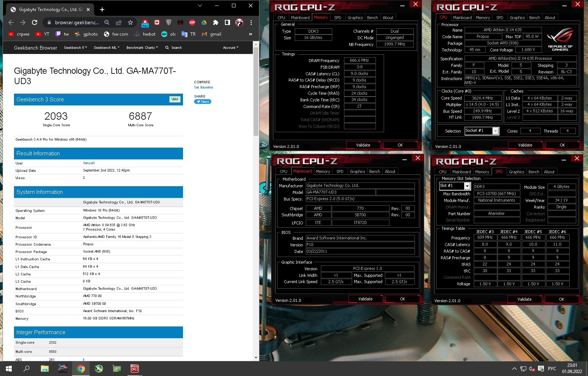The height and width of the screenshot is (376, 588).
Task: Open the tab search chevron in Chrome title bar
Action: click(x=200, y=6)
